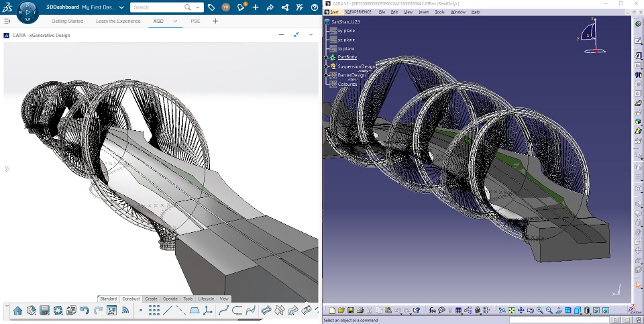Click Fit All In icon in CATIA V5

(512, 311)
